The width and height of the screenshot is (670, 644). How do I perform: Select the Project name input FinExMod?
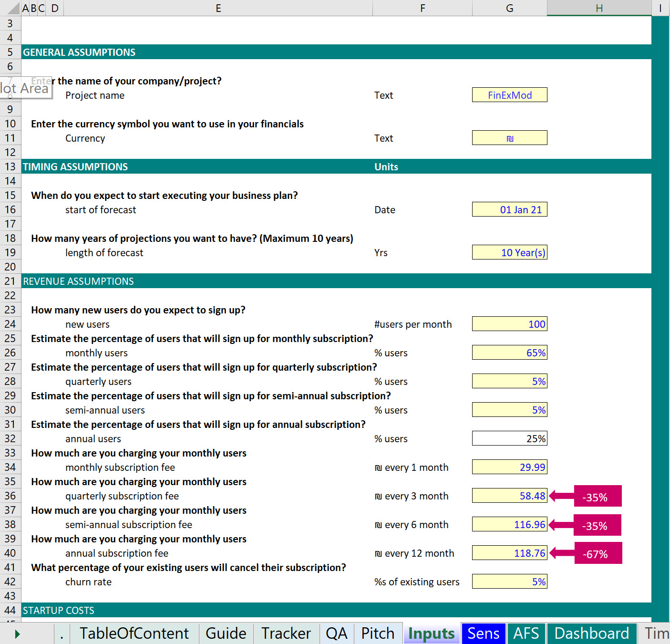click(510, 95)
